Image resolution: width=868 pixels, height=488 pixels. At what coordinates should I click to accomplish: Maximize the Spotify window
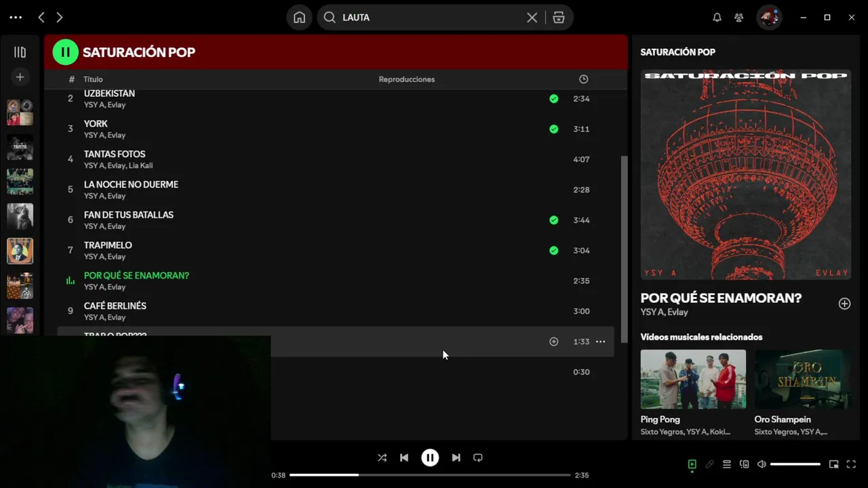coord(827,18)
